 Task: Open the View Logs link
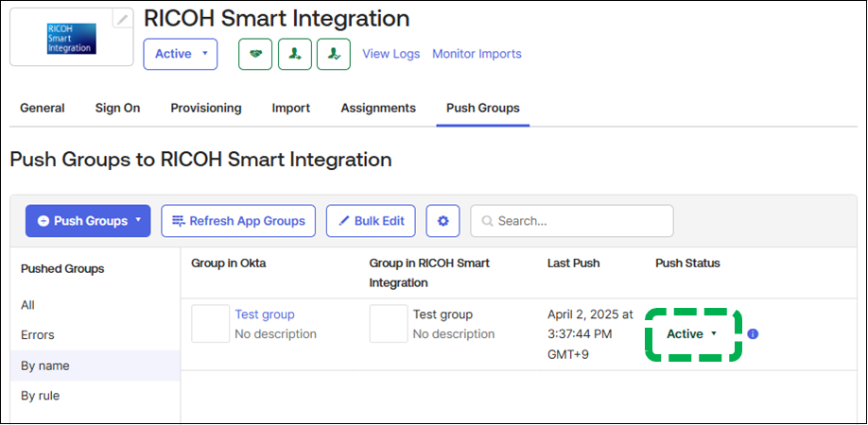pos(391,55)
